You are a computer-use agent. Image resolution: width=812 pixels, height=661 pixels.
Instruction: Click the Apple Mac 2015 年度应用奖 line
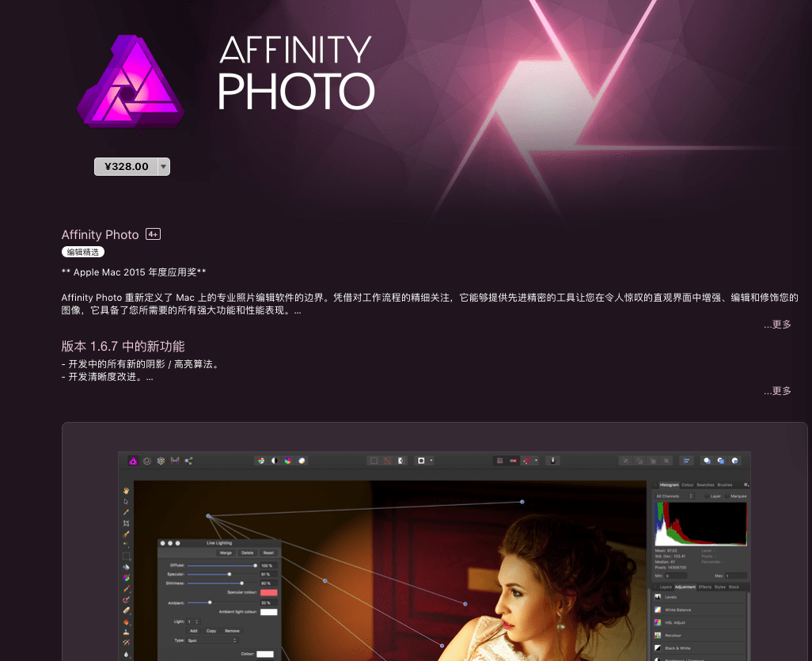click(x=134, y=272)
